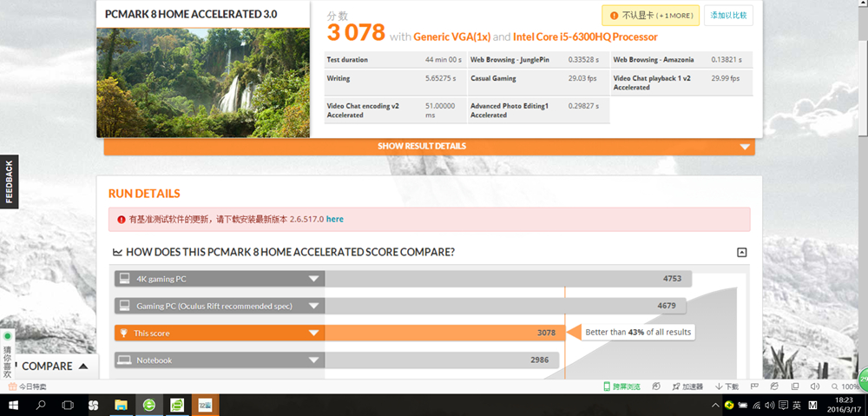
Task: Click the M input method icon
Action: pos(812,406)
